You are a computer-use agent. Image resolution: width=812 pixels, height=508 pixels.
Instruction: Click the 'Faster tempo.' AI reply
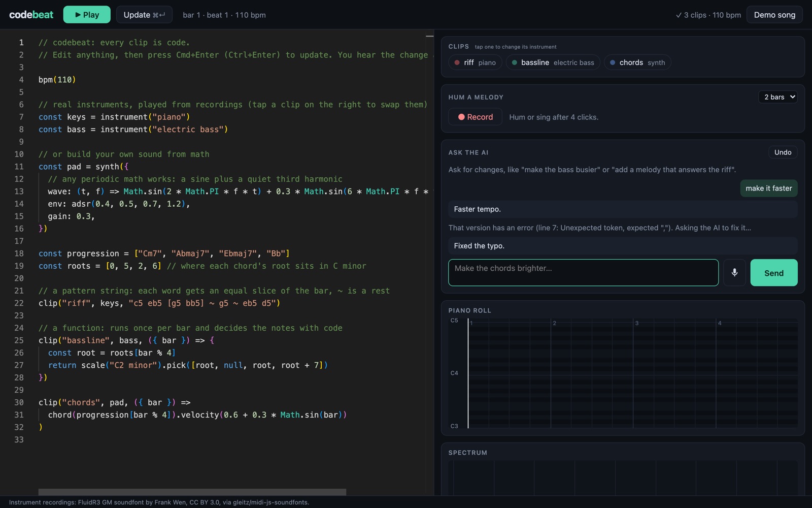[623, 209]
